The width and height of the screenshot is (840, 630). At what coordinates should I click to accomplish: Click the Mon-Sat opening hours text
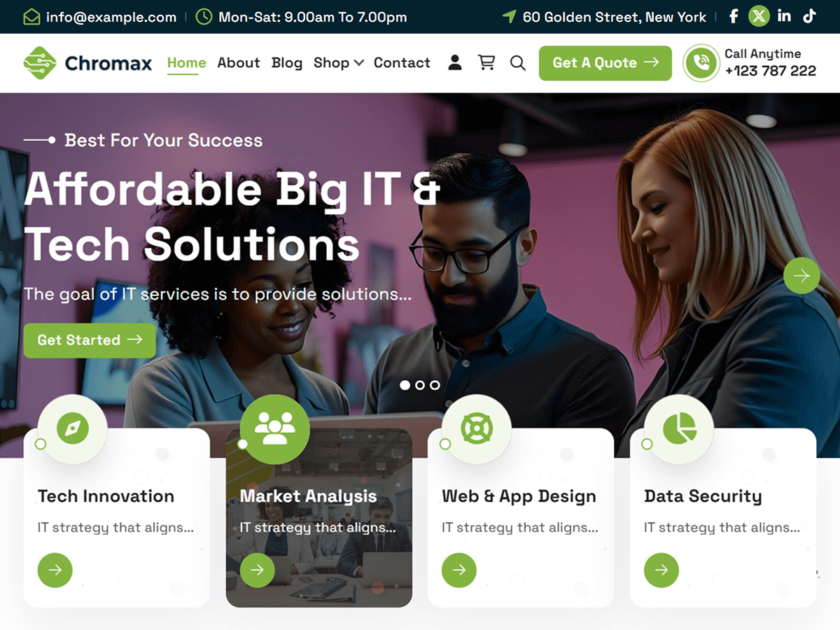click(x=313, y=17)
